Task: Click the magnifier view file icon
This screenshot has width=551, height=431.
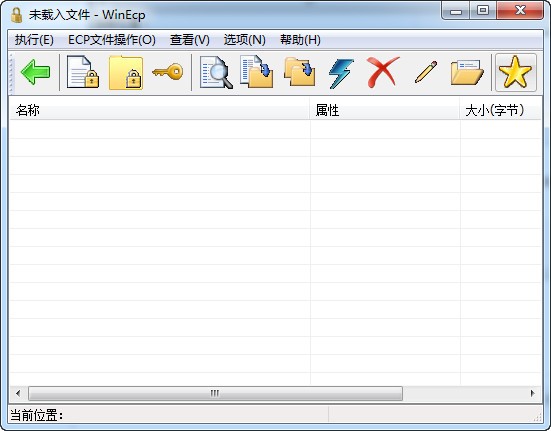Action: (216, 72)
